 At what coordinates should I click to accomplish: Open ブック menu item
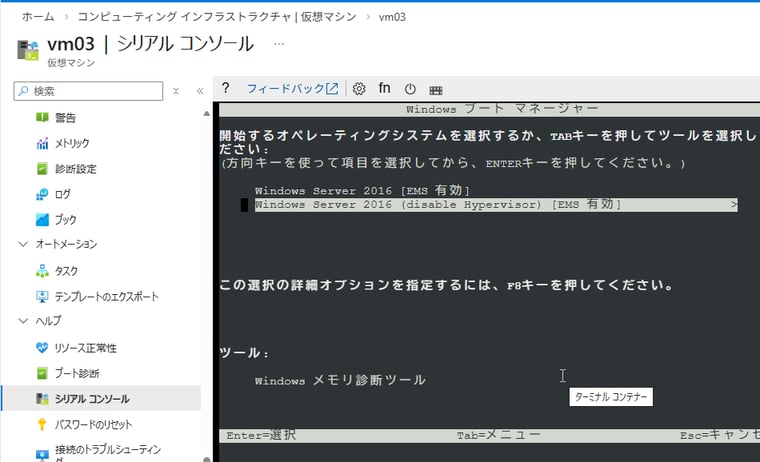tap(65, 220)
